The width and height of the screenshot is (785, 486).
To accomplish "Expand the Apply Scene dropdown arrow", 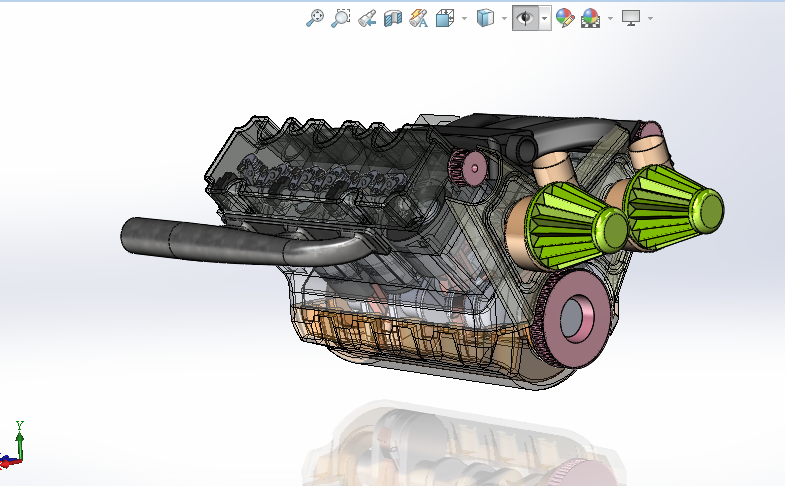I will click(x=610, y=19).
